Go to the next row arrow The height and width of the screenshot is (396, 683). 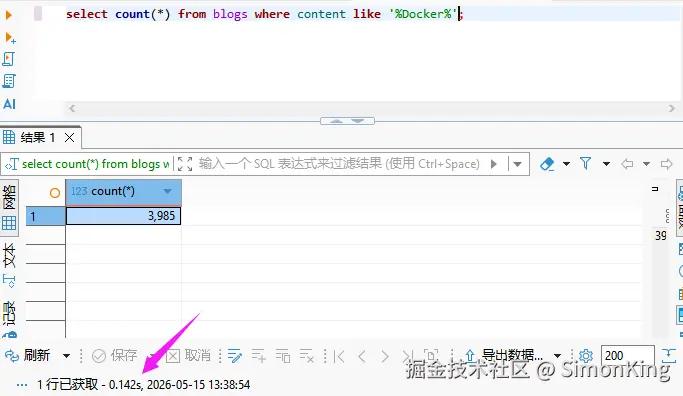click(385, 356)
